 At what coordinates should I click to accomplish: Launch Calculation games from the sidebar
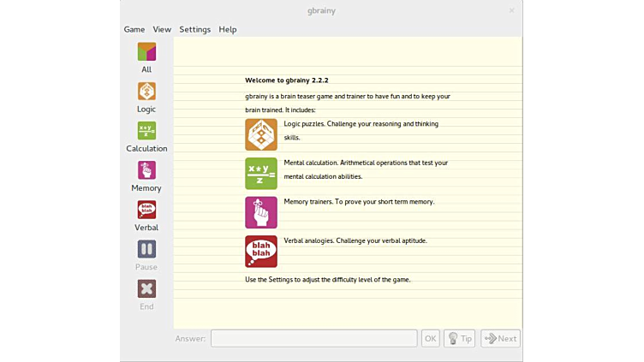click(146, 131)
